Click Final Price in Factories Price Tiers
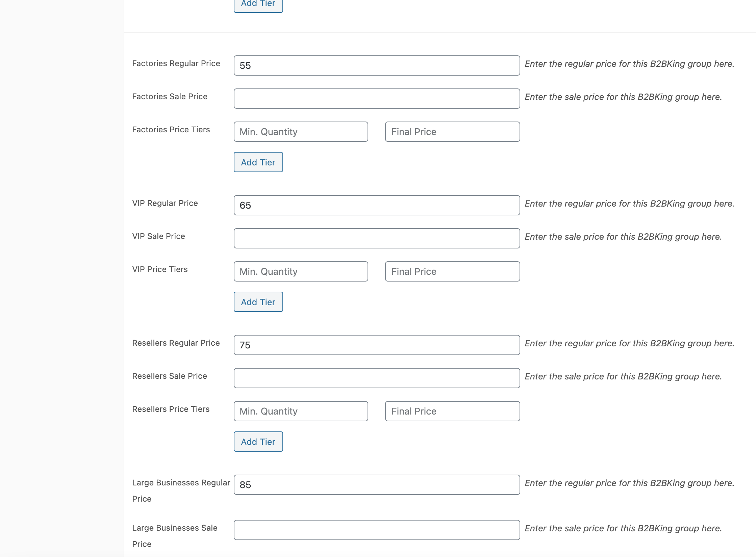This screenshot has height=557, width=756. tap(452, 132)
